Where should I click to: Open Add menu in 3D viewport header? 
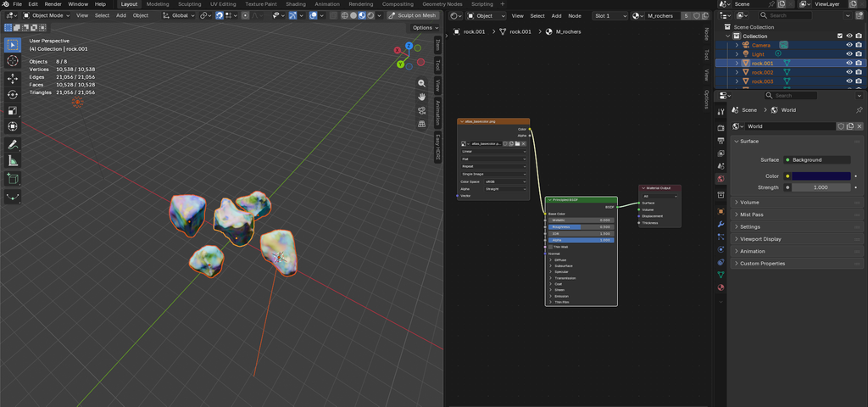pyautogui.click(x=120, y=15)
